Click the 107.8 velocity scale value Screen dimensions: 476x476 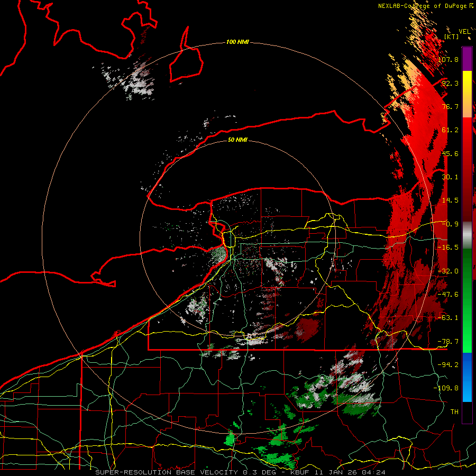[448, 59]
